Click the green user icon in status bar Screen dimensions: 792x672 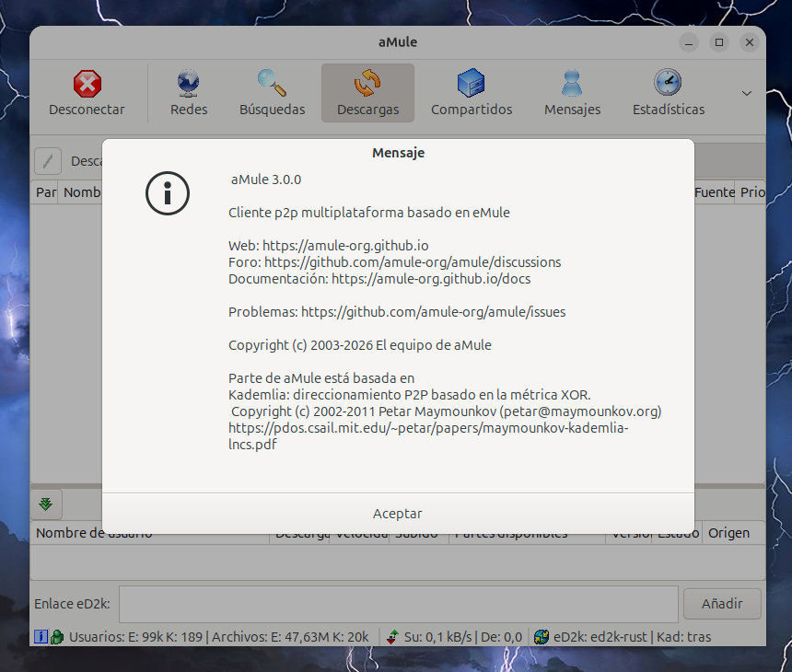[x=57, y=637]
